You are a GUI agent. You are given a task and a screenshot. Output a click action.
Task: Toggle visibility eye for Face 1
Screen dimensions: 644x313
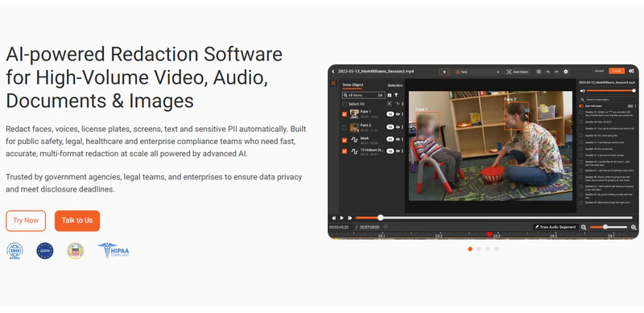[398, 114]
